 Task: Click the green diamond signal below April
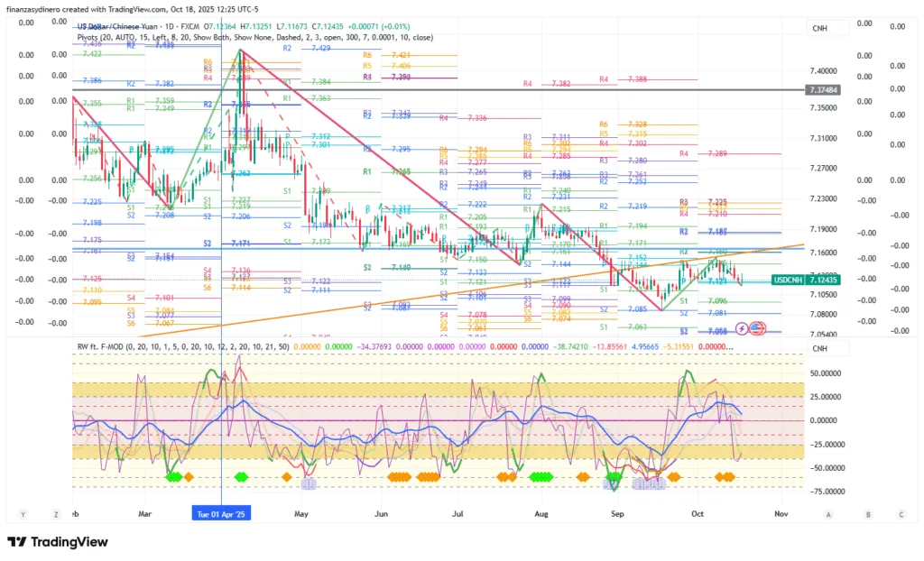pos(241,476)
